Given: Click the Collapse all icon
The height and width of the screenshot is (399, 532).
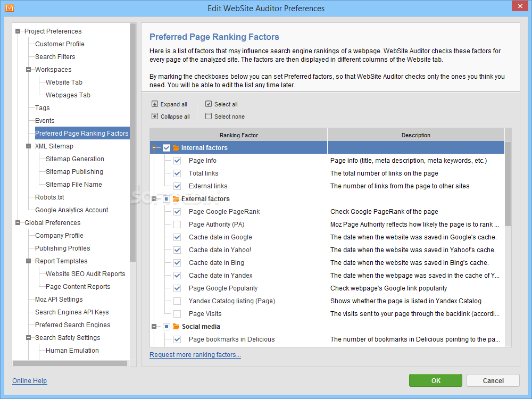Looking at the screenshot, I should [155, 117].
